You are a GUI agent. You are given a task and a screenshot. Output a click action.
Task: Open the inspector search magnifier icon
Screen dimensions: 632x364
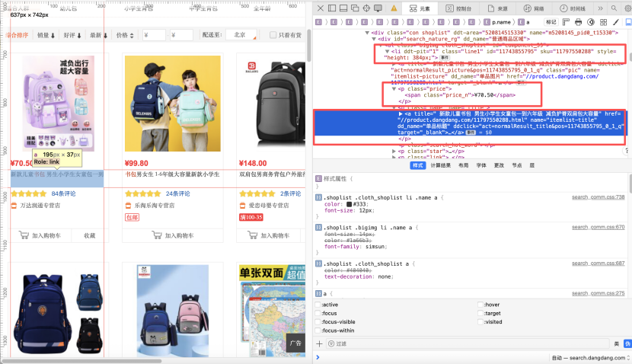coord(614,8)
